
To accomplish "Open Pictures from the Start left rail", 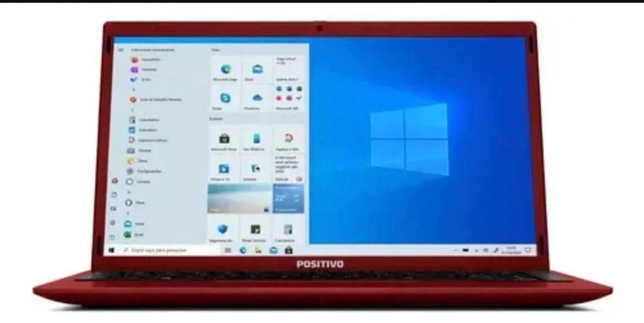I will (113, 209).
